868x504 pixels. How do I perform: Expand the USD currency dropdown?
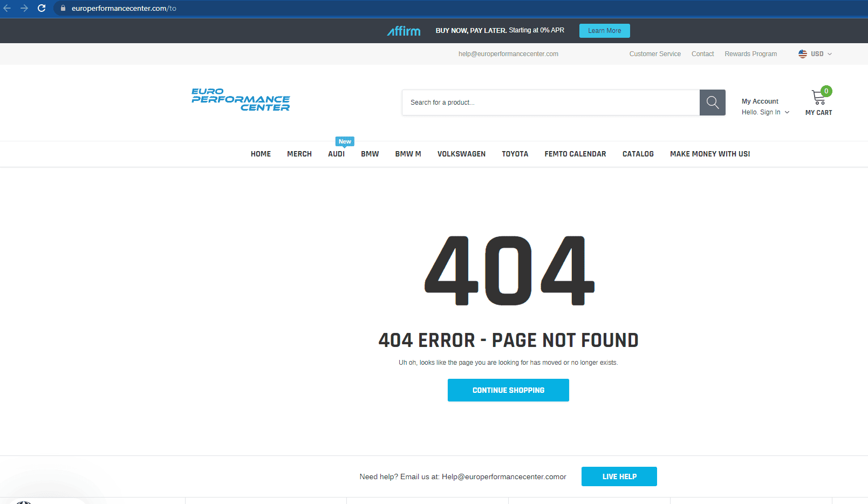(x=821, y=54)
